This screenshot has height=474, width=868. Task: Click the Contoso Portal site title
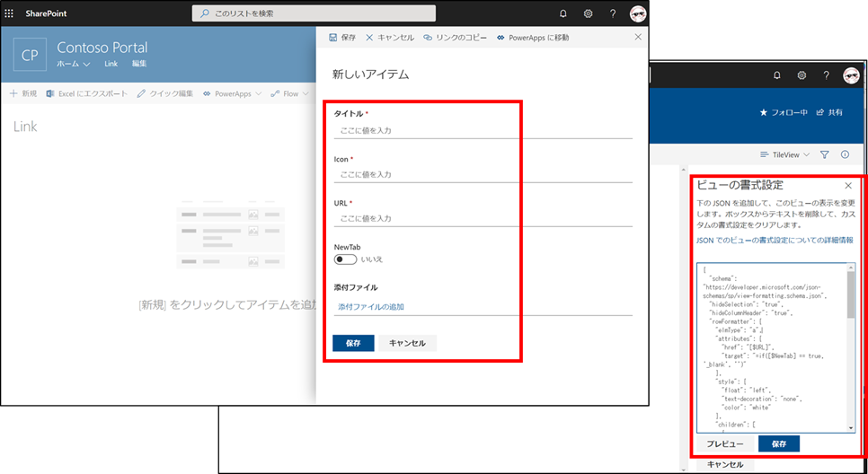click(x=102, y=48)
